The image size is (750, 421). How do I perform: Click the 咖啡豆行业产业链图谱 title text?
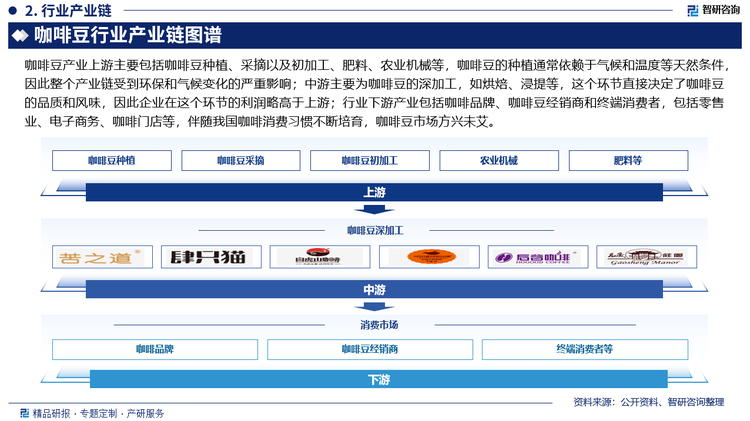pos(128,35)
